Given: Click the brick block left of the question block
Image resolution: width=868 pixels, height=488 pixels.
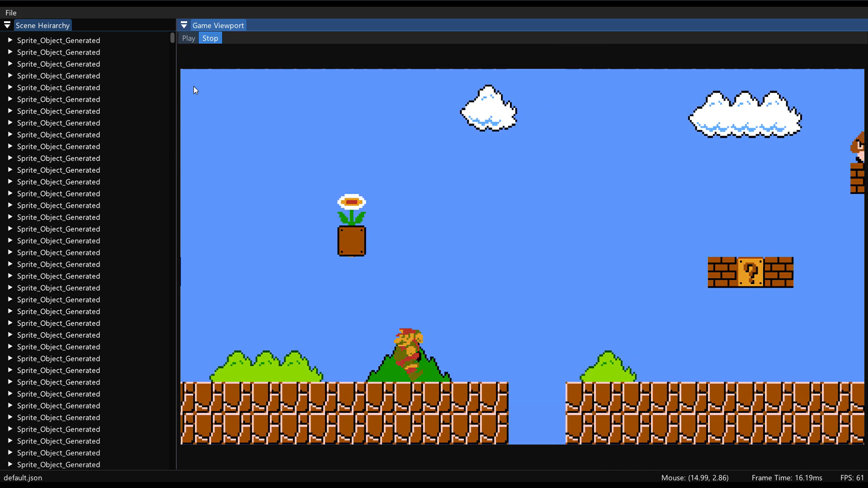Looking at the screenshot, I should coord(722,272).
